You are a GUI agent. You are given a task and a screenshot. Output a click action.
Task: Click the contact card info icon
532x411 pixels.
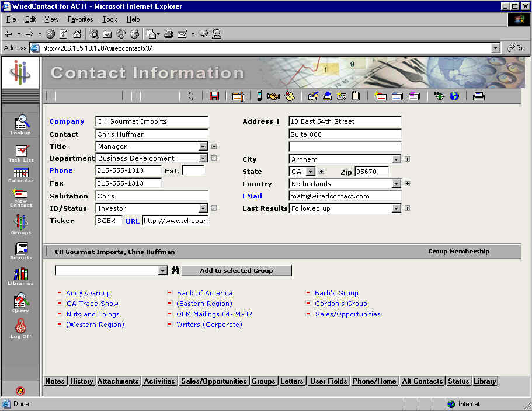(238, 96)
